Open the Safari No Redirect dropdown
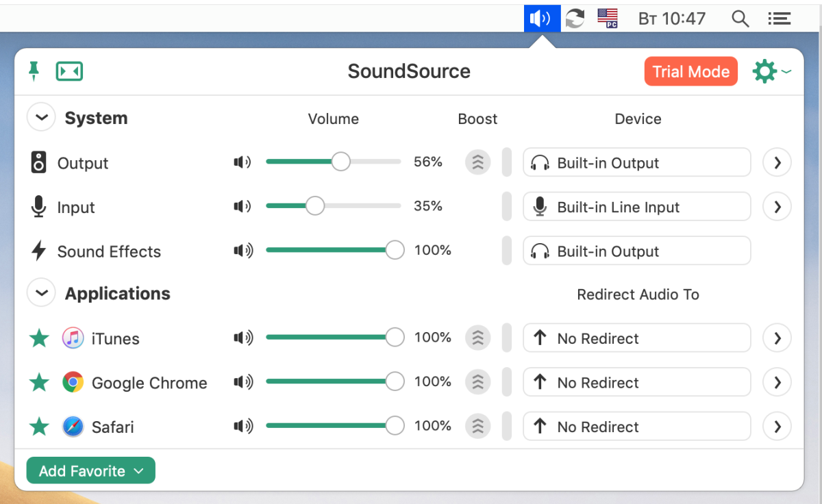Screen dimensions: 822x504 click(x=636, y=426)
